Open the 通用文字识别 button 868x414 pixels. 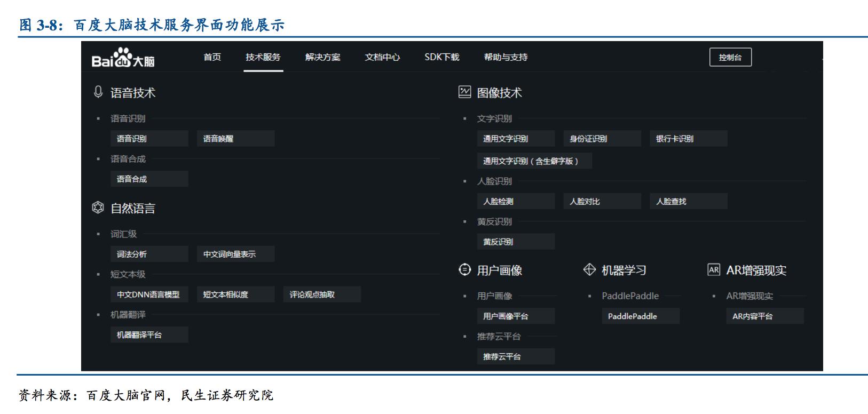tap(516, 139)
